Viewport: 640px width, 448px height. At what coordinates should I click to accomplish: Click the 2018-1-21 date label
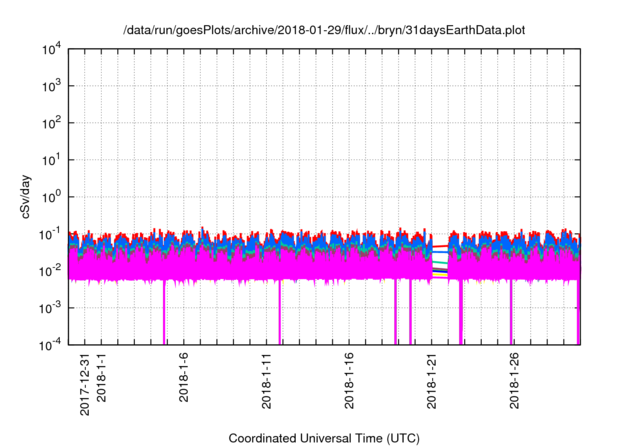[x=431, y=381]
